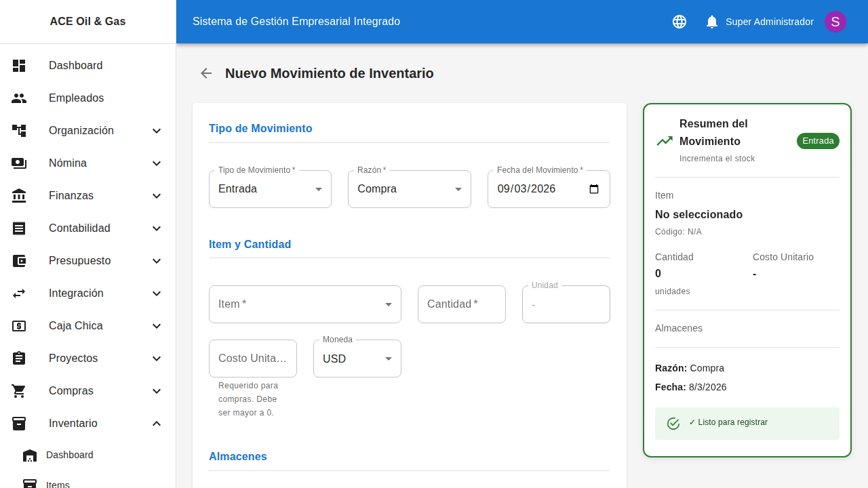The width and height of the screenshot is (868, 488).
Task: Click the back arrow next to Nuevo Movimiento
Action: tap(205, 73)
